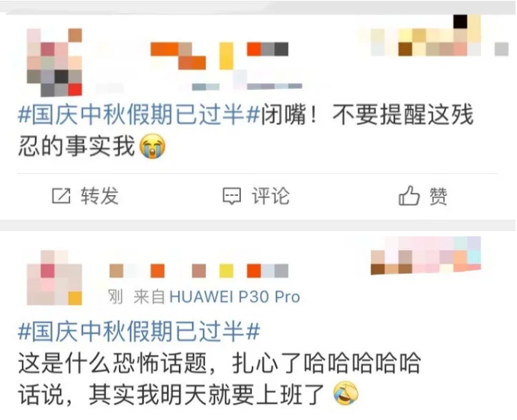Click the second post's blurred username
The image size is (517, 420).
(x=199, y=271)
